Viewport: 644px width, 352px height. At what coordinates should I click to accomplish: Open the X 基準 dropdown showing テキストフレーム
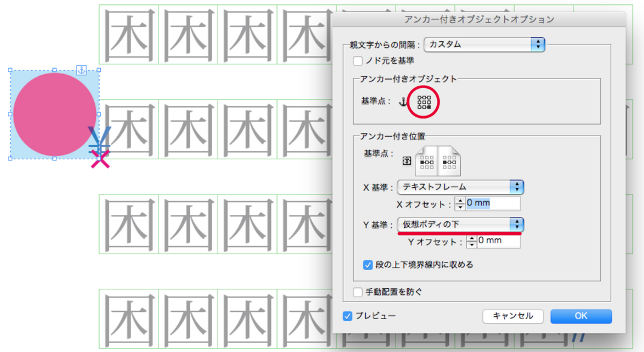(461, 187)
